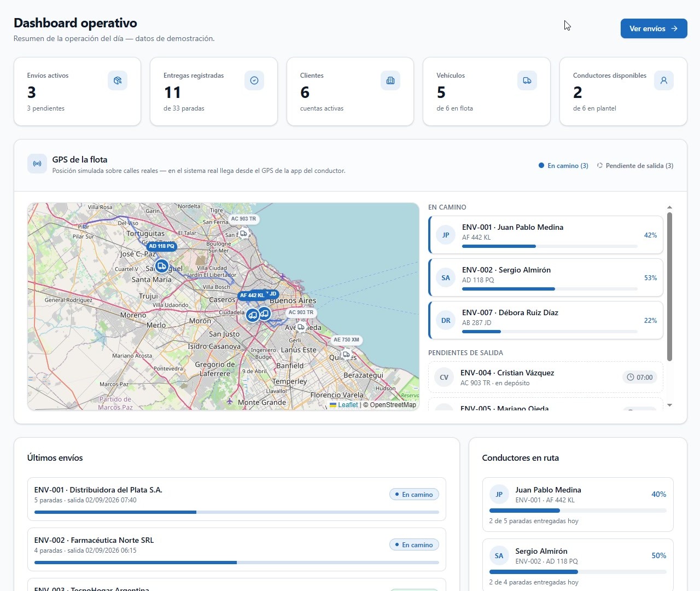
Task: Click the ENV-001 progress bar showing 42%
Action: (x=550, y=246)
